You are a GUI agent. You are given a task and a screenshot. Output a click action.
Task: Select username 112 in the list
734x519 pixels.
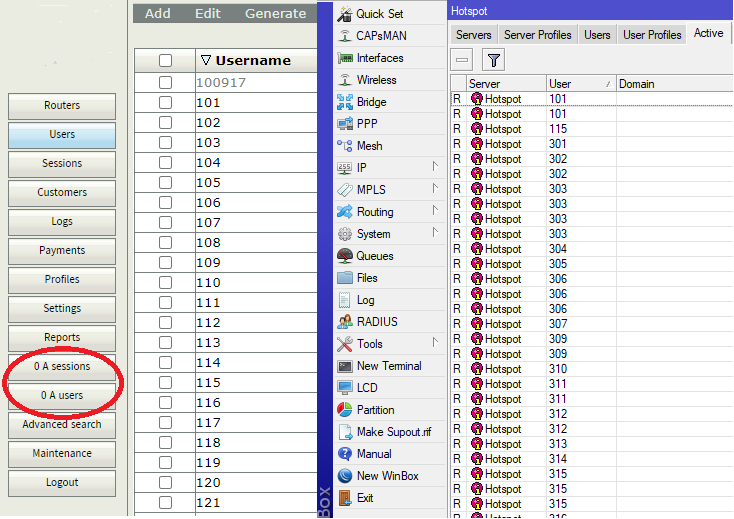tap(208, 323)
